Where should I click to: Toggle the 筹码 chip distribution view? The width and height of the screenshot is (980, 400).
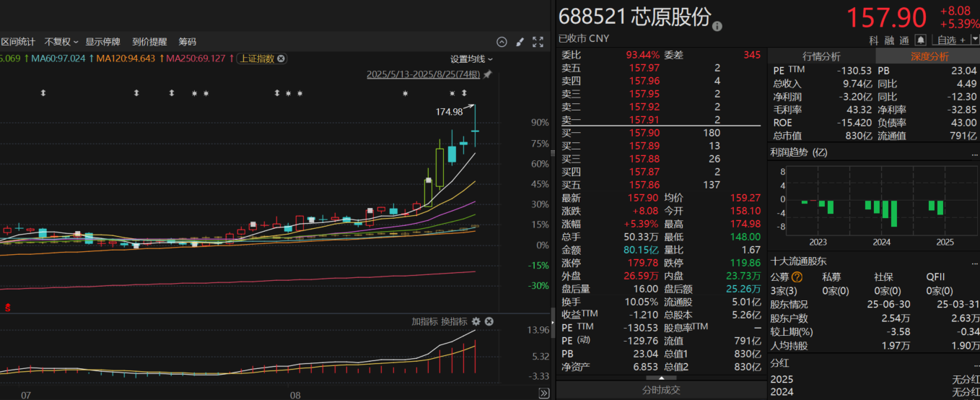click(187, 42)
